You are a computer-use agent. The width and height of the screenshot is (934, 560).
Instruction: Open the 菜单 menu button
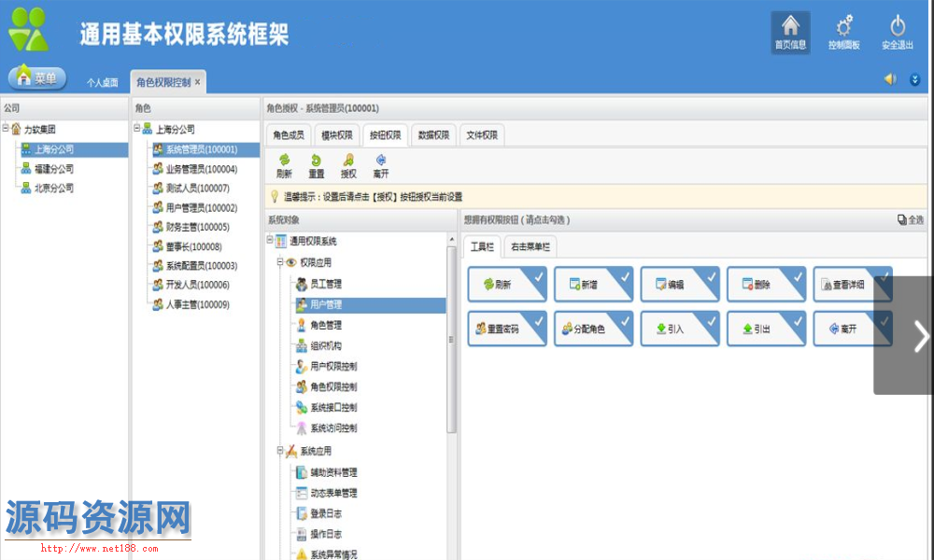pos(37,78)
